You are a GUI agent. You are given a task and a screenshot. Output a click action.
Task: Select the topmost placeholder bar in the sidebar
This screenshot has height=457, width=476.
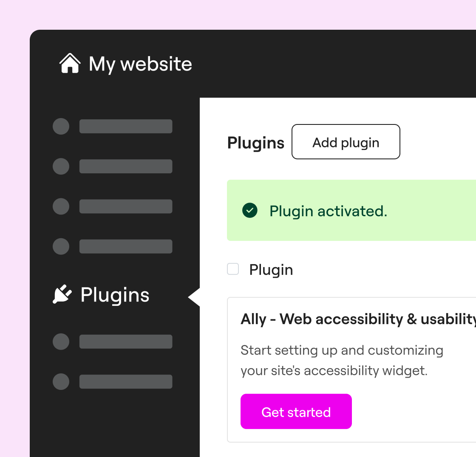126,127
